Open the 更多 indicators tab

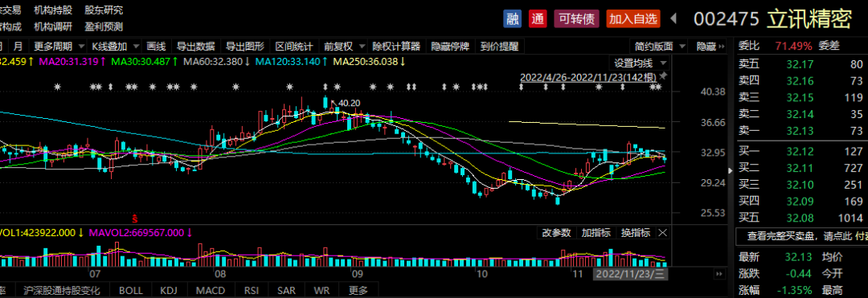[x=358, y=290]
